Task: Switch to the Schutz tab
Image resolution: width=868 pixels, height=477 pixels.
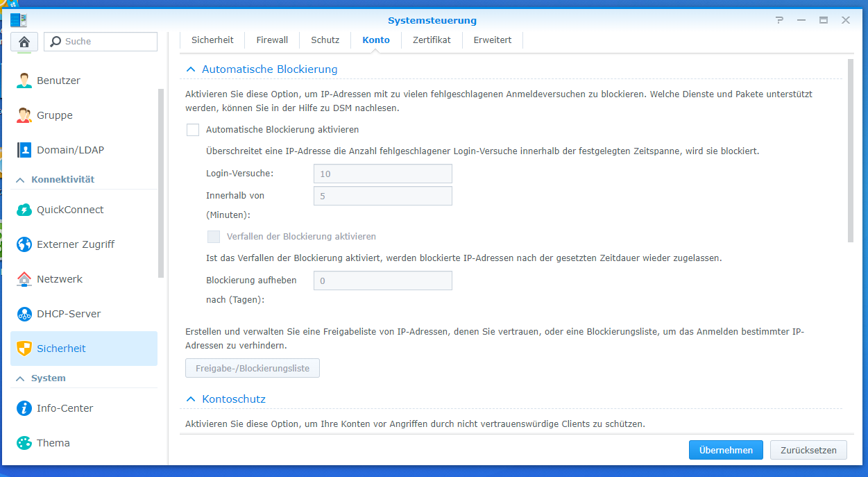Action: tap(325, 40)
